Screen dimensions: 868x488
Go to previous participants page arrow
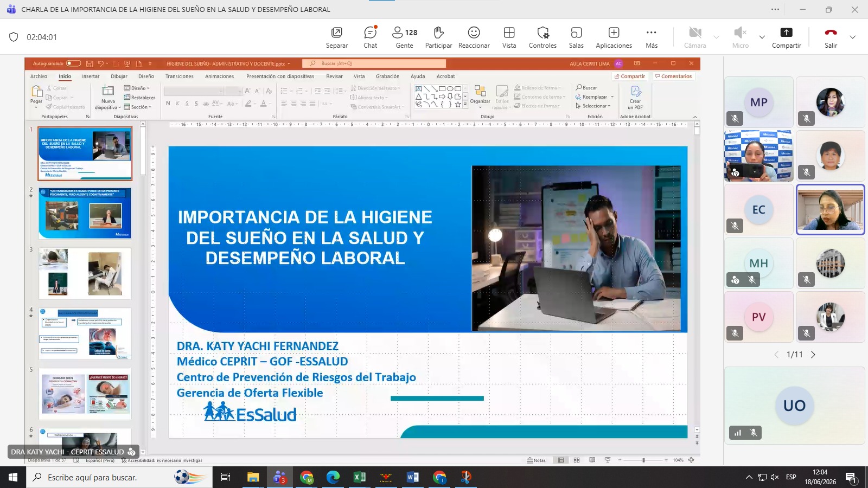pyautogui.click(x=776, y=355)
